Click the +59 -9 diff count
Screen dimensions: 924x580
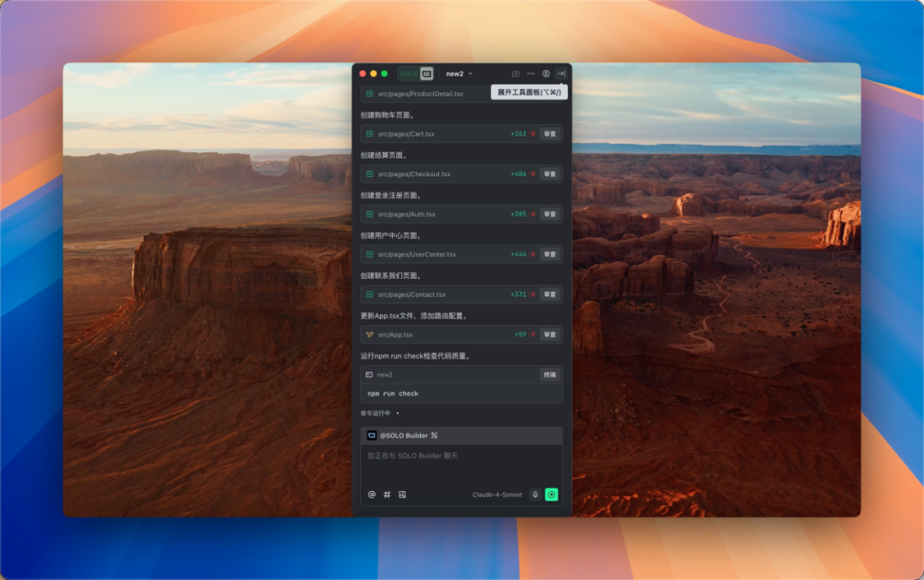[x=524, y=334]
